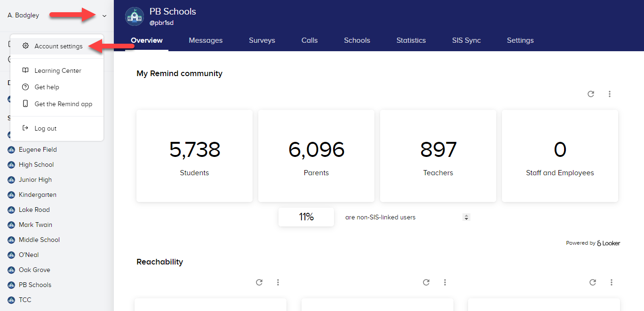Screen dimensions: 644x311
Task: Click the 897 Teachers card
Action: click(x=438, y=156)
